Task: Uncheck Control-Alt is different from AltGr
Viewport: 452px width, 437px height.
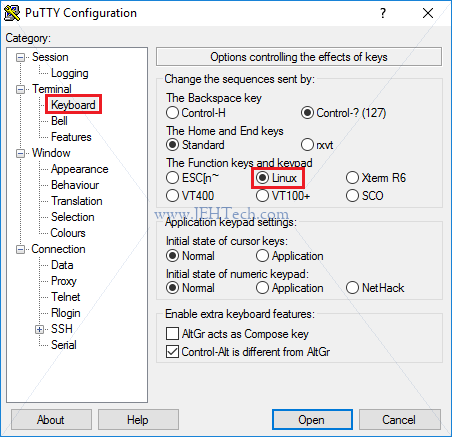Action: click(248, 352)
